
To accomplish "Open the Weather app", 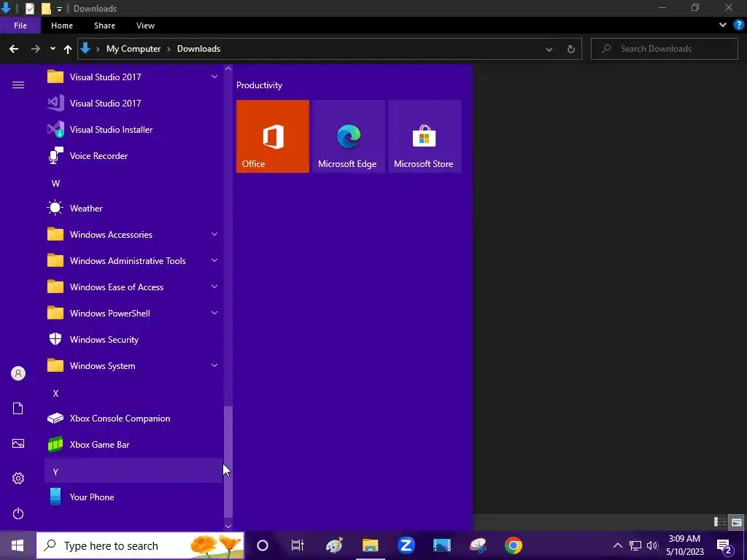I will point(133,208).
